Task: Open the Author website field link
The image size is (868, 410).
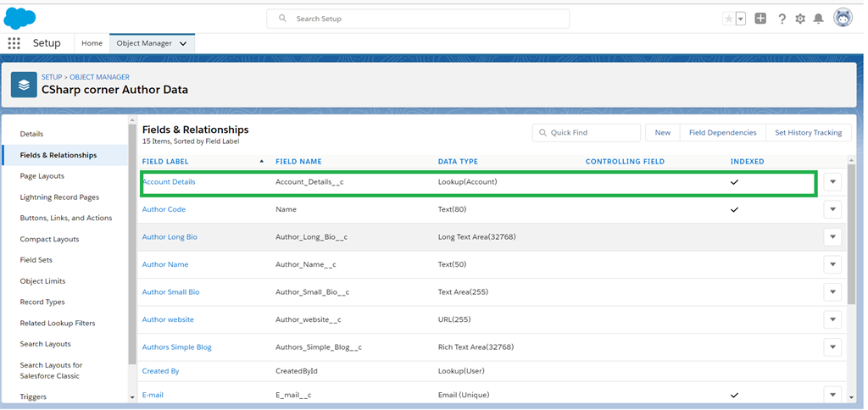Action: 169,320
